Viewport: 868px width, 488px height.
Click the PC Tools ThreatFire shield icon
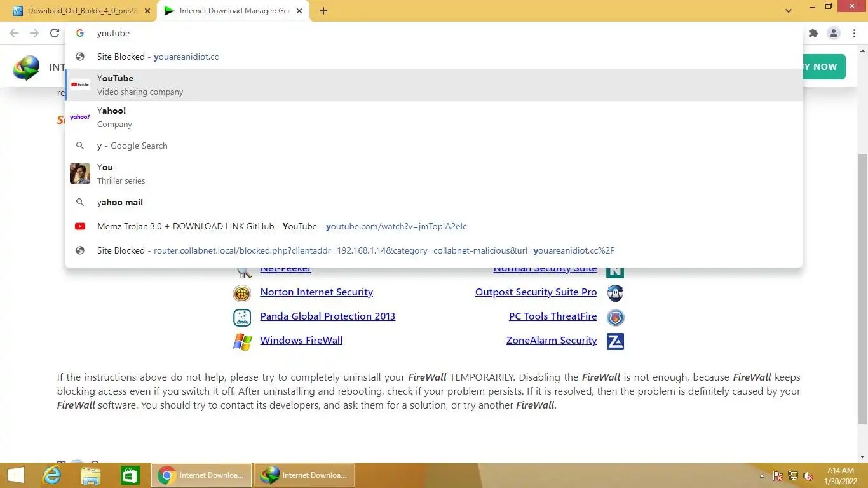pos(615,317)
